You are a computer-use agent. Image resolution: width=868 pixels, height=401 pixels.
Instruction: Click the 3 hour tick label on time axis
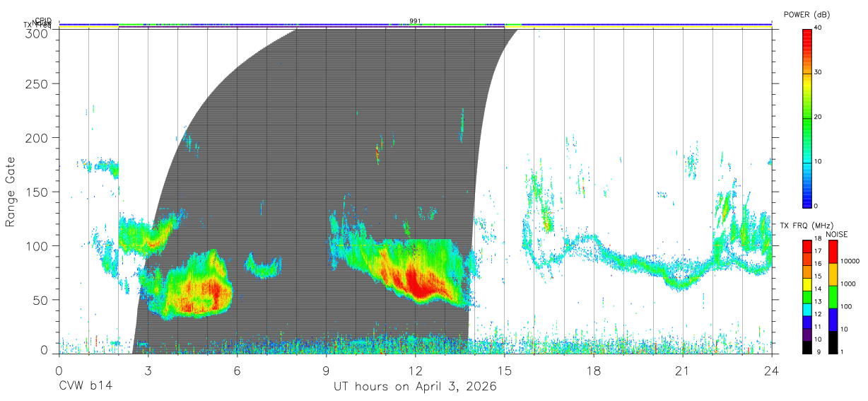148,371
